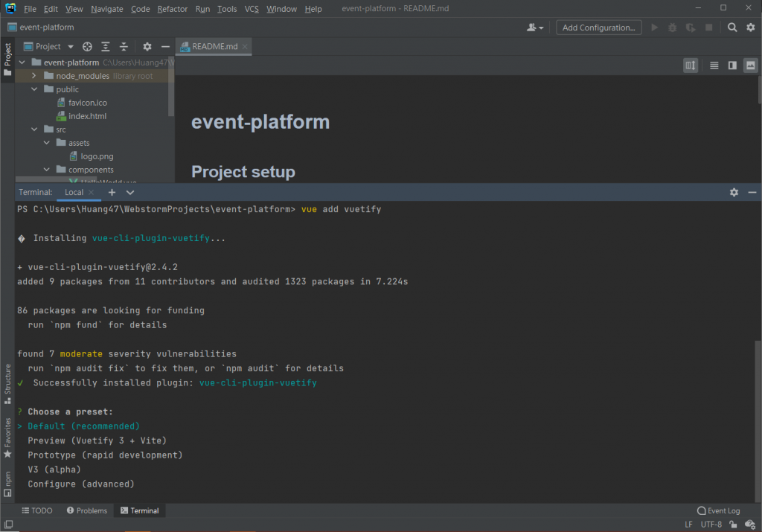Open the VCS menu
Viewport: 762px width, 532px height.
tap(252, 9)
